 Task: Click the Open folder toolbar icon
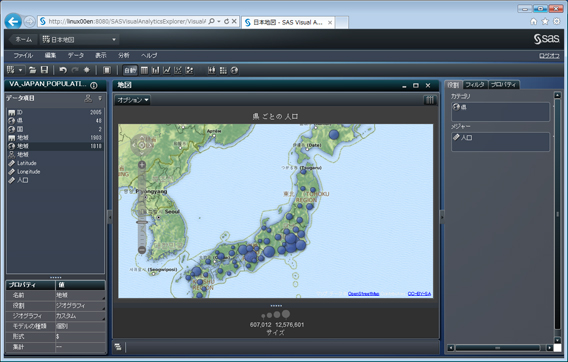33,70
